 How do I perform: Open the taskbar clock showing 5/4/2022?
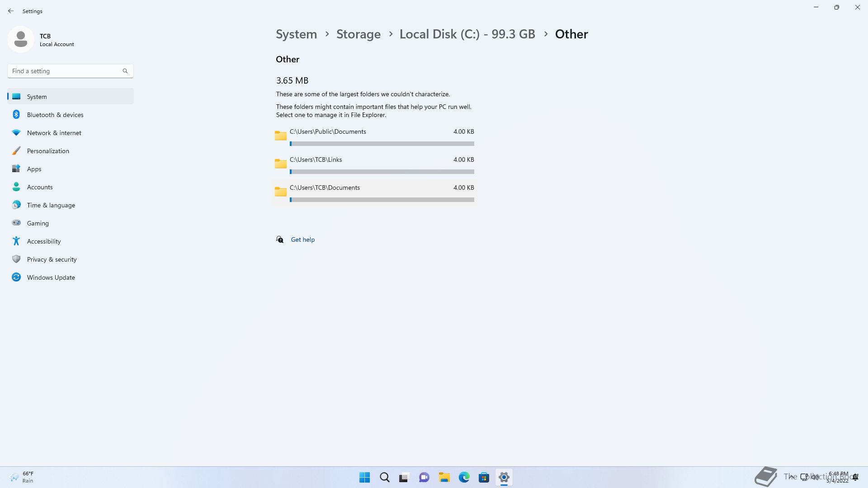[x=838, y=477]
